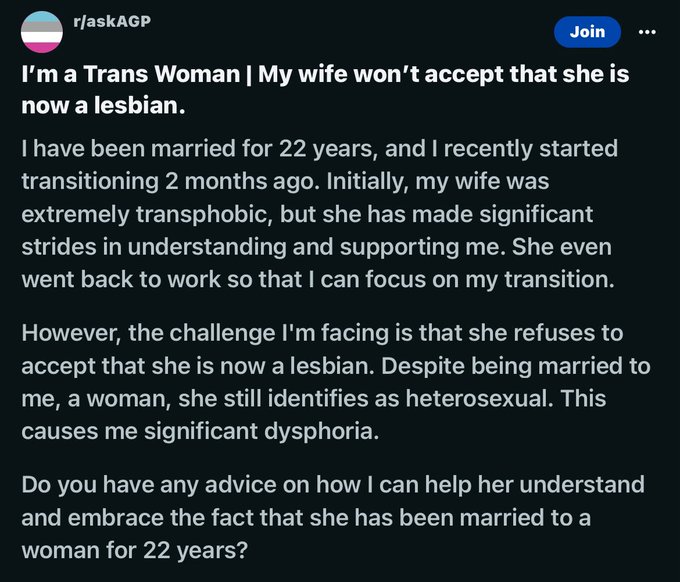This screenshot has width=680, height=582.
Task: Join the r/askAGP community
Action: (x=587, y=32)
